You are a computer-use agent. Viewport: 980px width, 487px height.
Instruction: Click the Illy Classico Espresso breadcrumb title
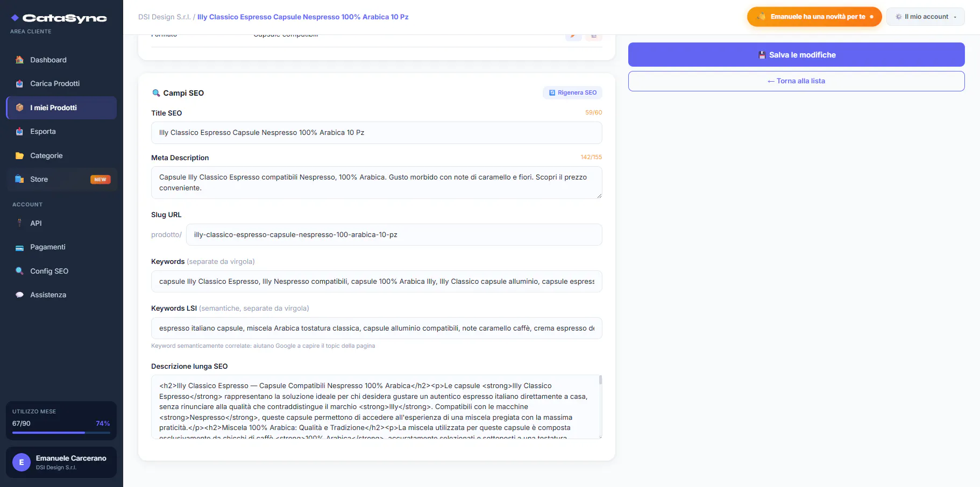coord(303,17)
